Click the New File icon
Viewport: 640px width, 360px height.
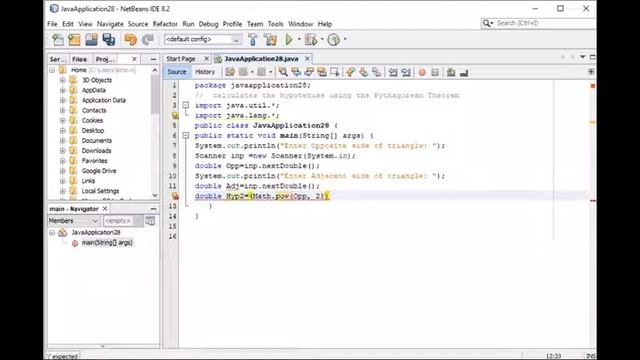coord(58,40)
